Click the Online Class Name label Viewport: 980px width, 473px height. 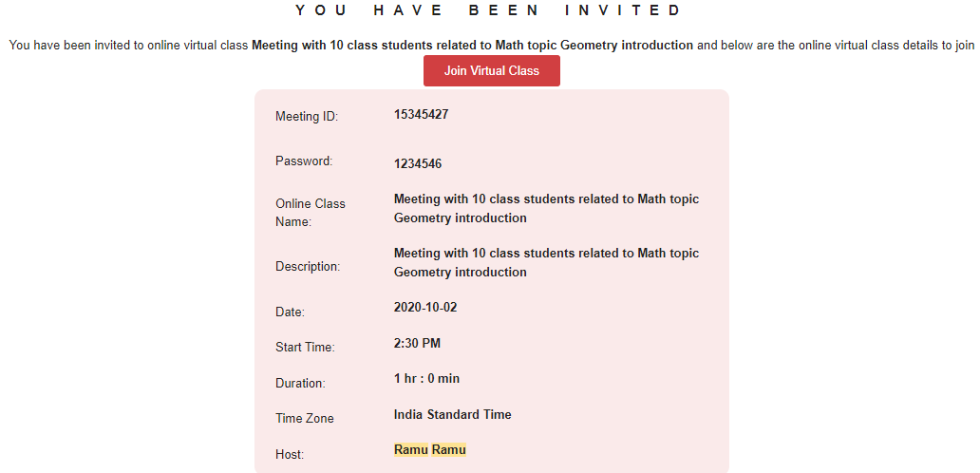coord(310,213)
